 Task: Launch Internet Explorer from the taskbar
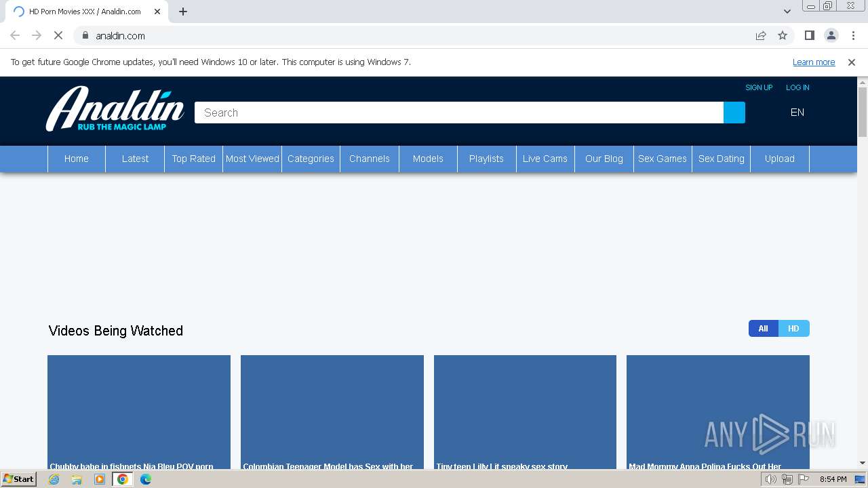click(x=54, y=479)
